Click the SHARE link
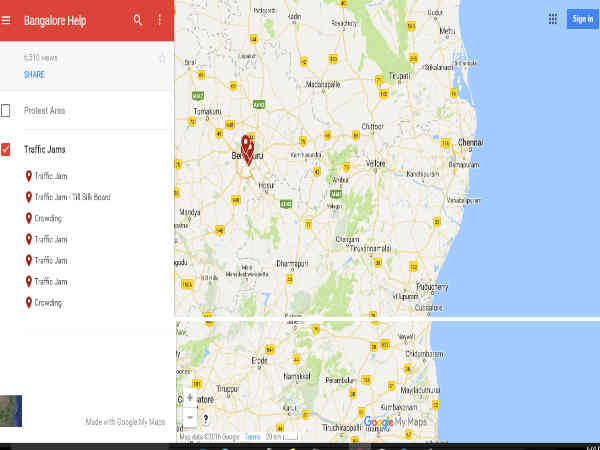This screenshot has width=600, height=450. click(34, 75)
